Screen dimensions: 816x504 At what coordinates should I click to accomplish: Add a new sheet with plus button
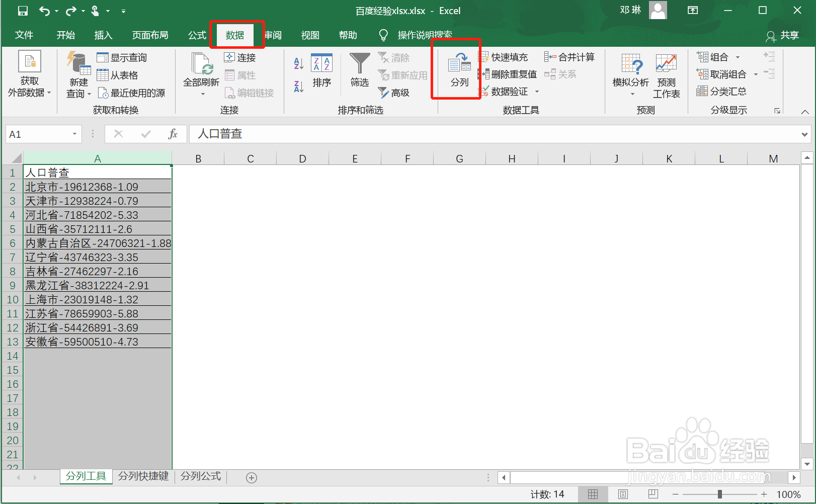click(252, 477)
